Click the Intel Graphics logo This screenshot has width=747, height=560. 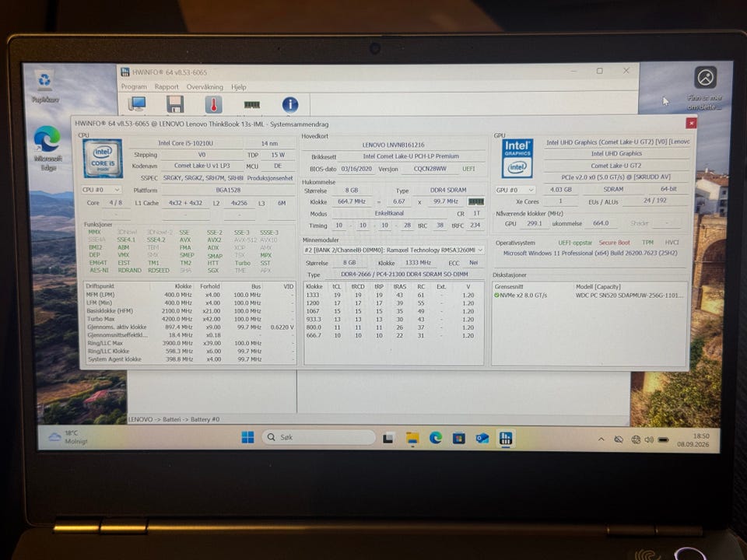(517, 158)
